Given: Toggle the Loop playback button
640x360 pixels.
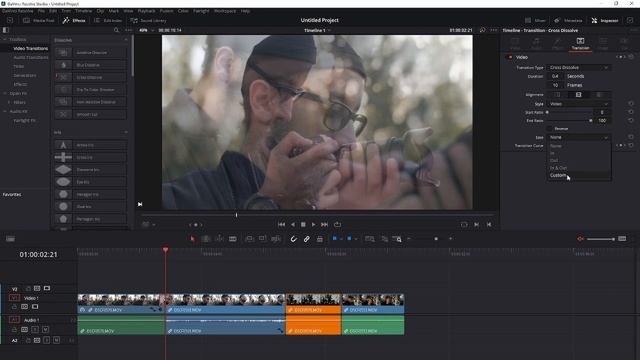Looking at the screenshot, I should tap(337, 224).
